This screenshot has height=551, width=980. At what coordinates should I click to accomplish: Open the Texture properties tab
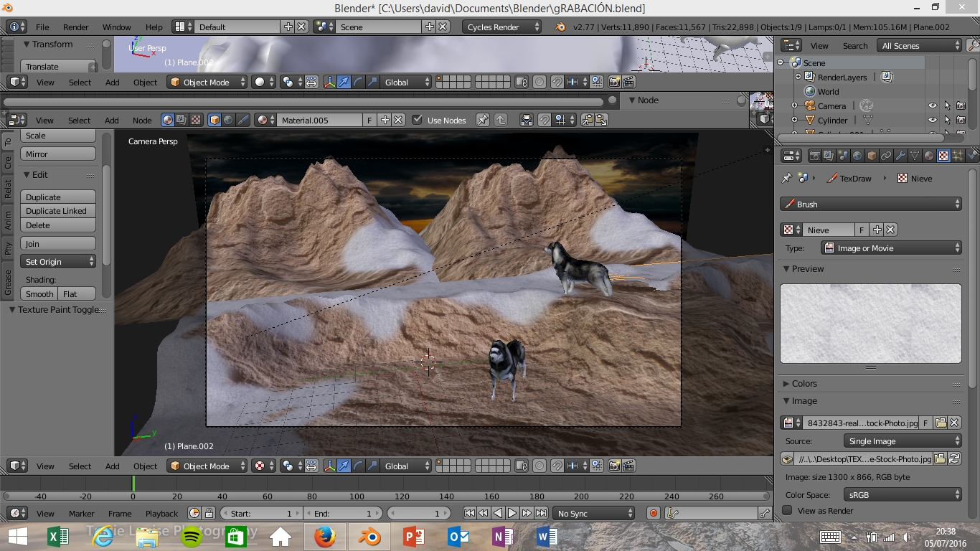click(943, 156)
